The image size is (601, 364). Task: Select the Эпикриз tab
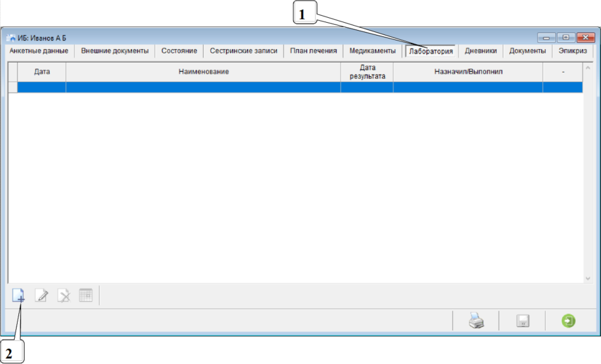coord(572,51)
